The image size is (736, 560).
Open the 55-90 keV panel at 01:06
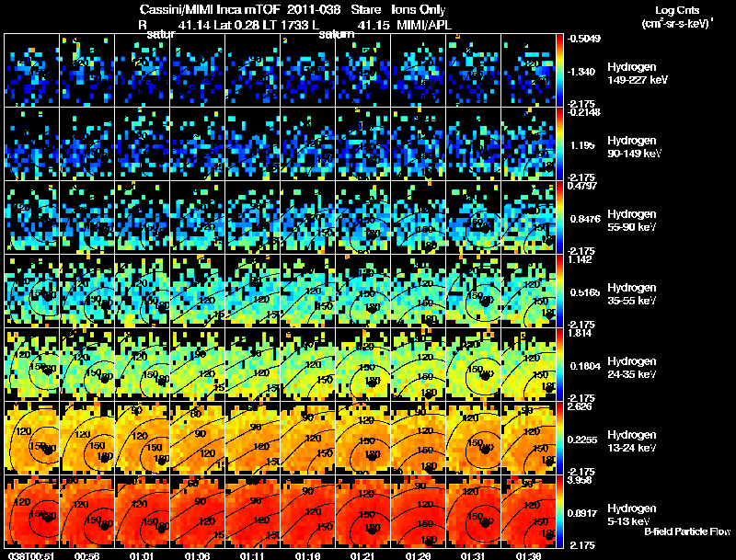[x=197, y=218]
